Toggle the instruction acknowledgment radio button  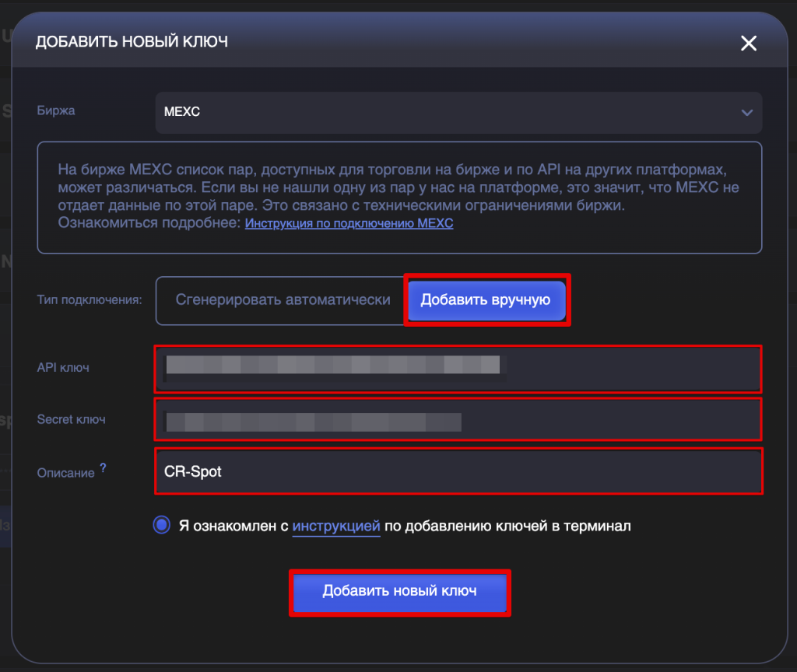point(161,526)
